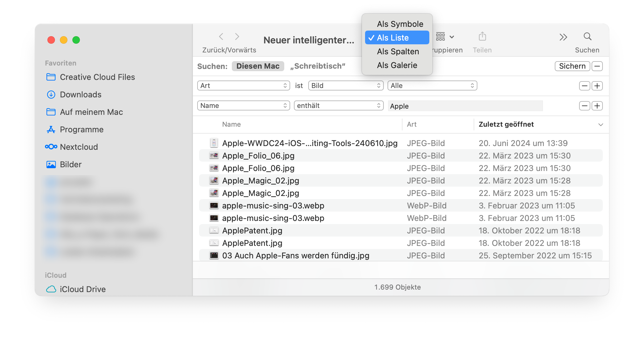Image resolution: width=644 pixels, height=342 pixels.
Task: Open Creative Cloud Files in sidebar
Action: tap(97, 77)
